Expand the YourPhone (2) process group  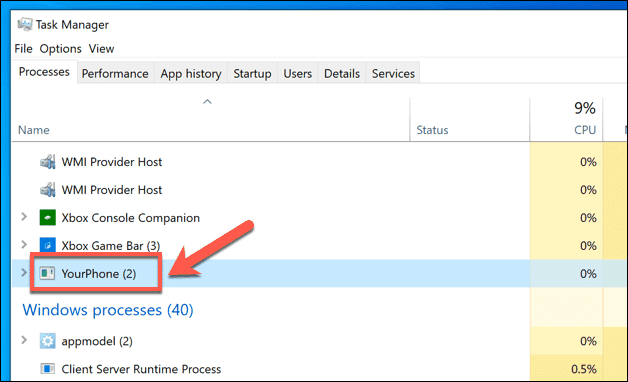[24, 273]
